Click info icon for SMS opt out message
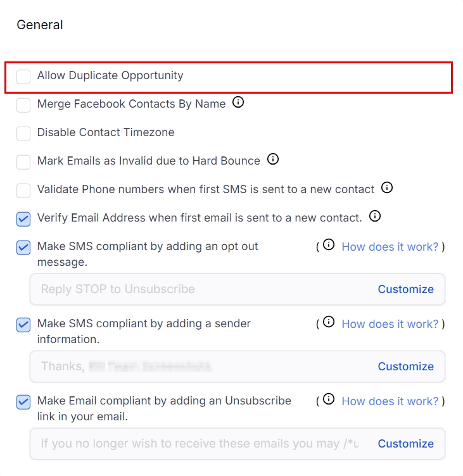Image resolution: width=463 pixels, height=476 pixels. [329, 245]
